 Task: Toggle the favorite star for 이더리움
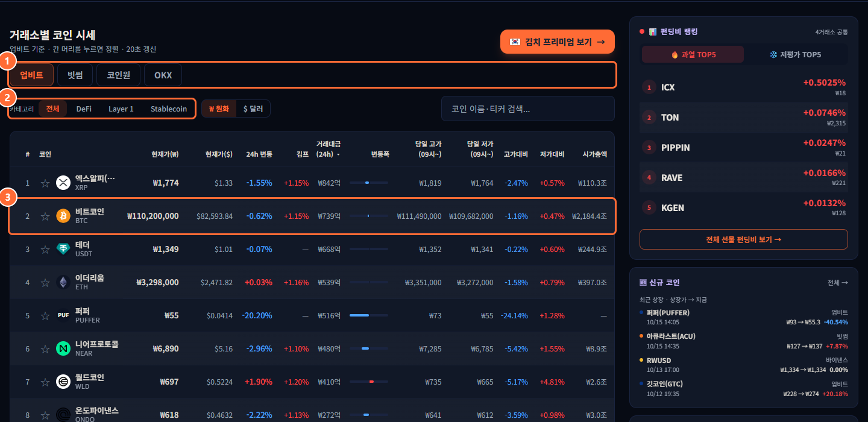[x=45, y=282]
